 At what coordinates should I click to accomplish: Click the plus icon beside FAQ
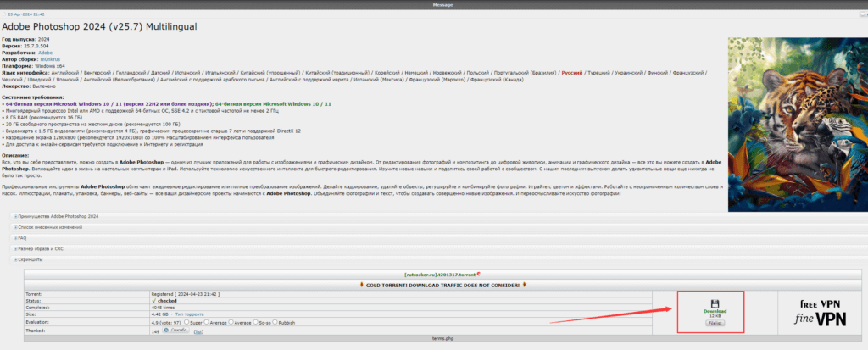pos(16,238)
